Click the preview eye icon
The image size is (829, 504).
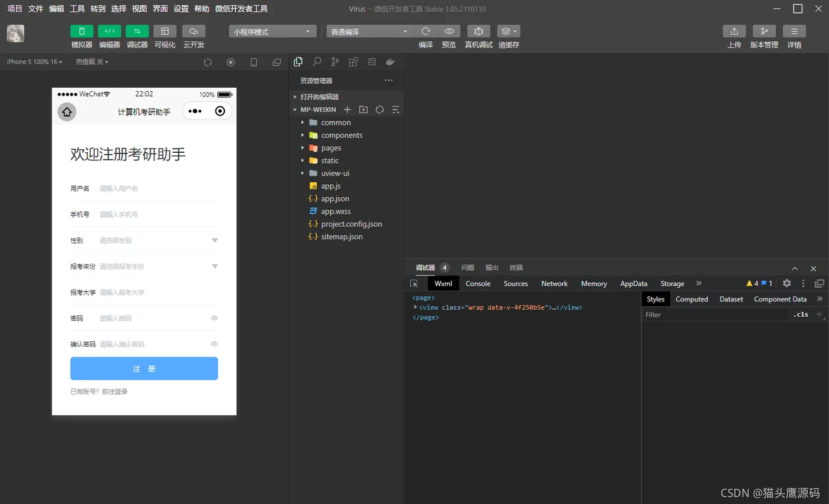449,31
